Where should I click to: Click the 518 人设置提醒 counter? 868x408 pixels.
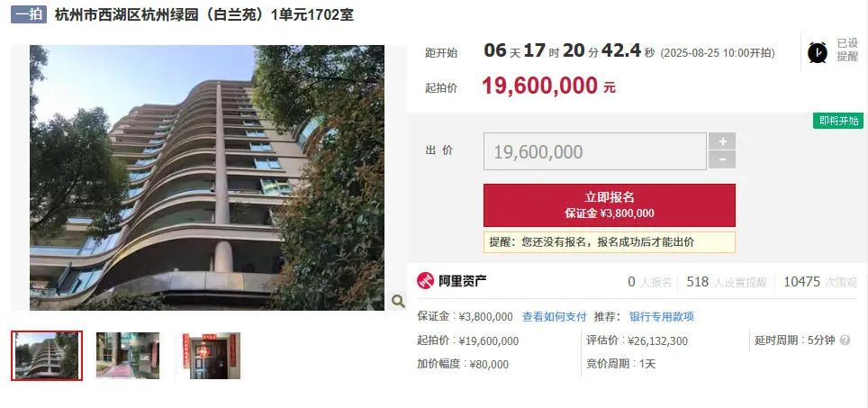[727, 282]
